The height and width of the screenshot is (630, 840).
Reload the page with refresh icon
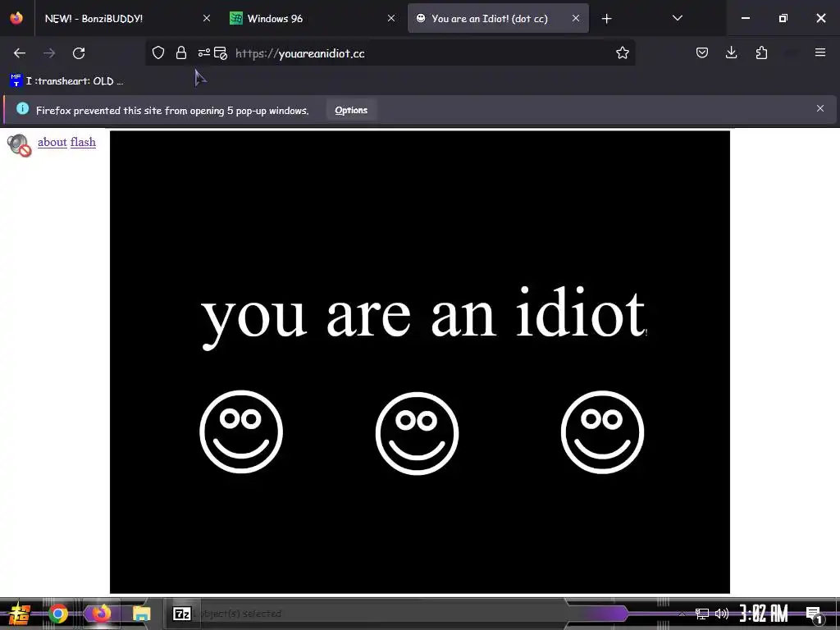pos(79,53)
